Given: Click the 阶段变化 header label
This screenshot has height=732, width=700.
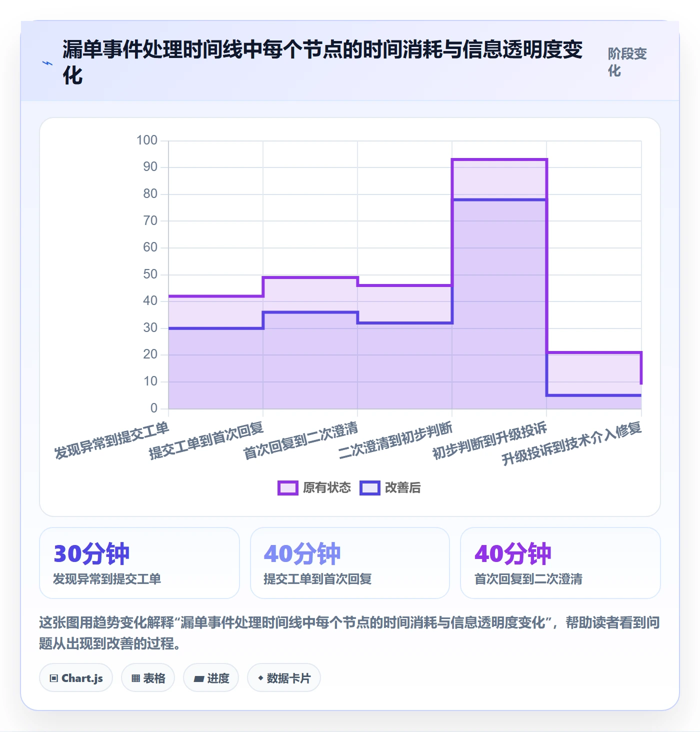Looking at the screenshot, I should (x=627, y=62).
